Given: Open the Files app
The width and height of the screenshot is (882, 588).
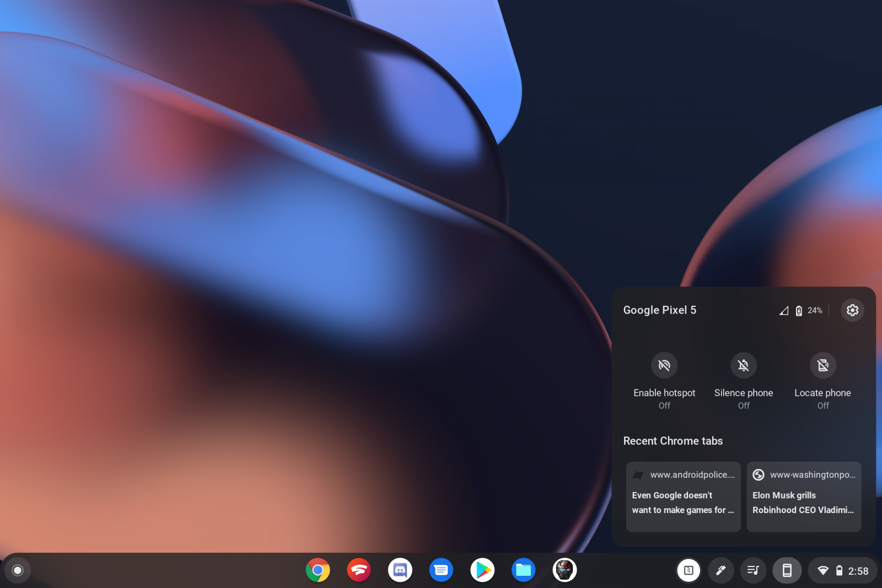Looking at the screenshot, I should (x=523, y=570).
